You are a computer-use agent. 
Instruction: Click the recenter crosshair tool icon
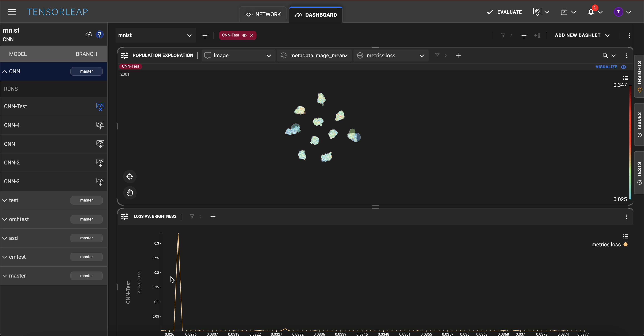[x=130, y=177]
